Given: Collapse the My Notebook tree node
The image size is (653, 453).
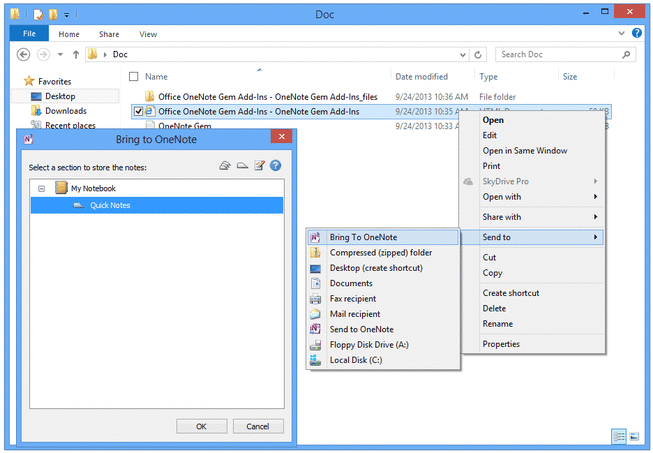Looking at the screenshot, I should click(x=41, y=189).
